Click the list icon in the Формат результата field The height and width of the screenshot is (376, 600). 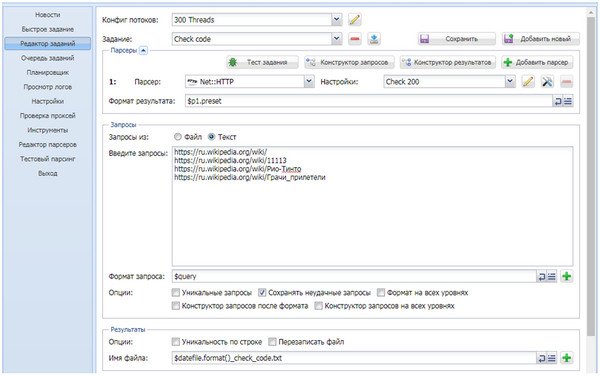click(x=568, y=101)
